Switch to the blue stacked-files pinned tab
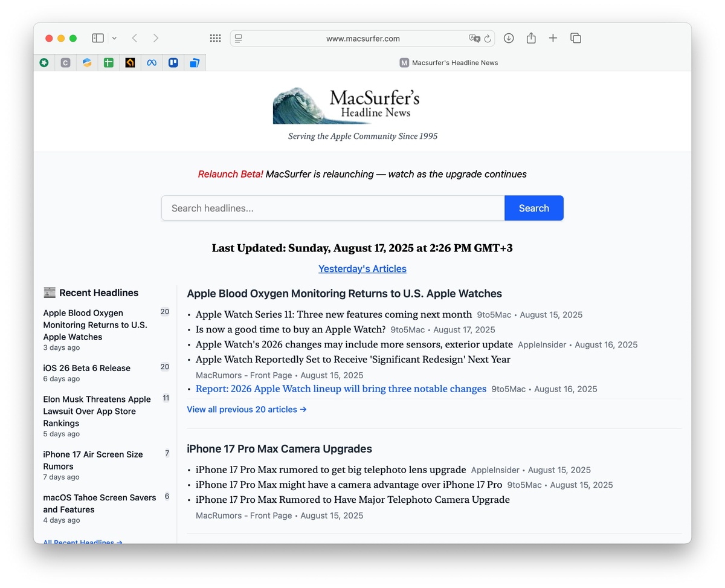The image size is (725, 588). tap(195, 62)
